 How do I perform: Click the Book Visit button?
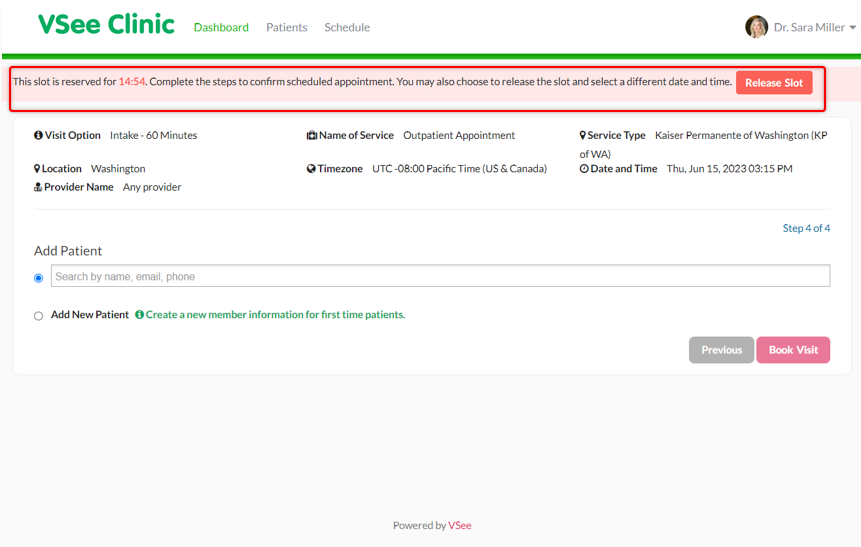tap(793, 350)
